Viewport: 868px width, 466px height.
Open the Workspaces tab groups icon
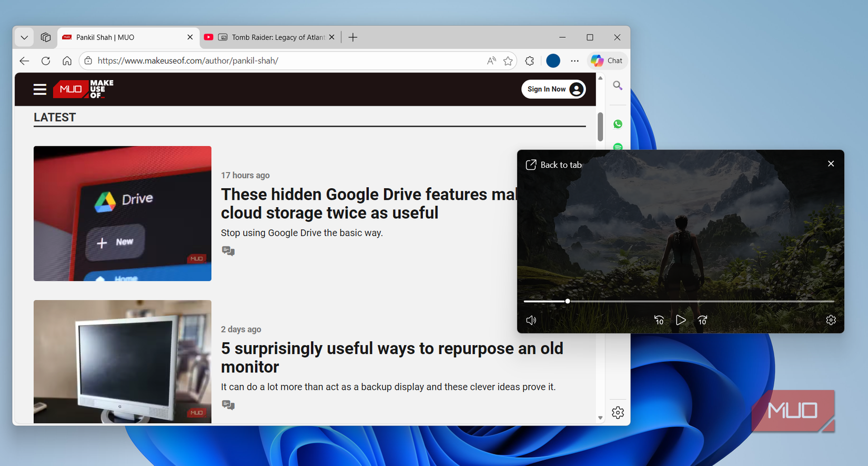point(46,37)
